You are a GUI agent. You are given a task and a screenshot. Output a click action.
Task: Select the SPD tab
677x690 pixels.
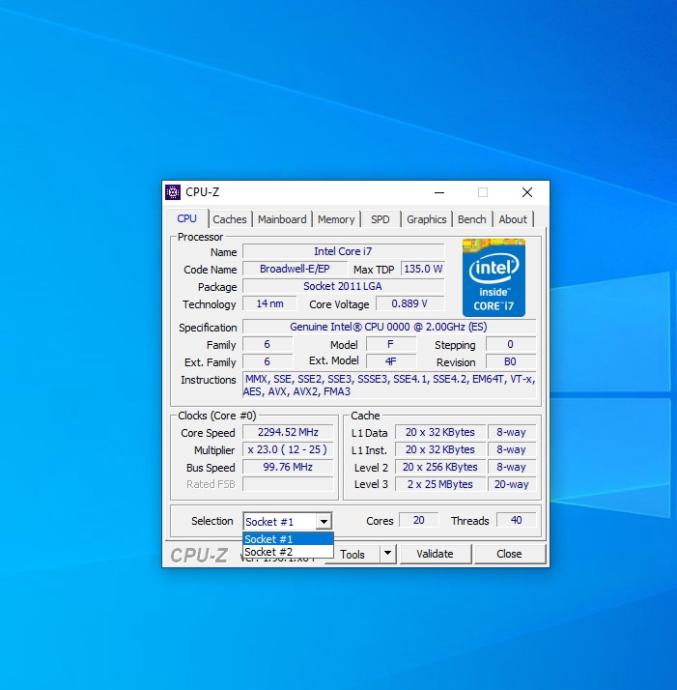coord(380,219)
